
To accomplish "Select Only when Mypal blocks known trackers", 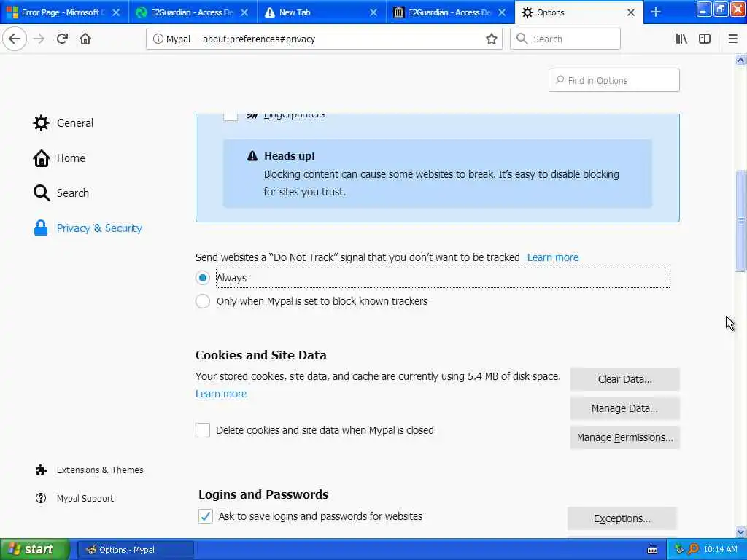I will (203, 301).
